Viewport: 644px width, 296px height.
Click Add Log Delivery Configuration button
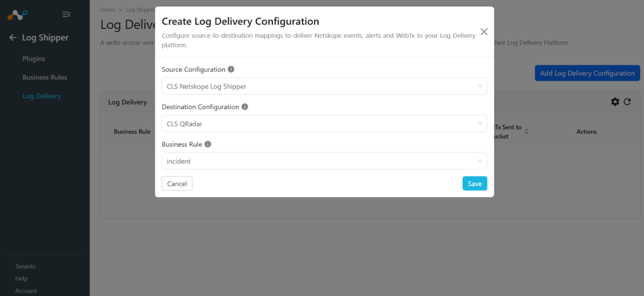point(587,73)
